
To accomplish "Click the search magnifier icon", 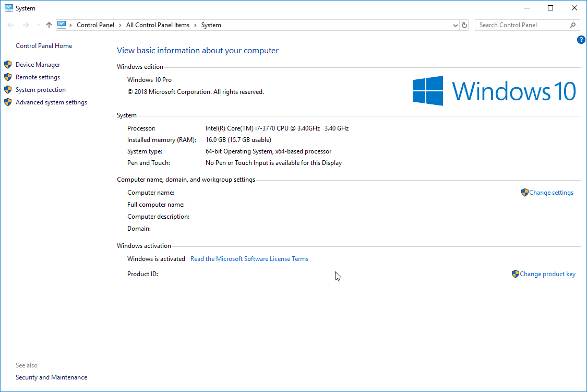I will pos(573,25).
